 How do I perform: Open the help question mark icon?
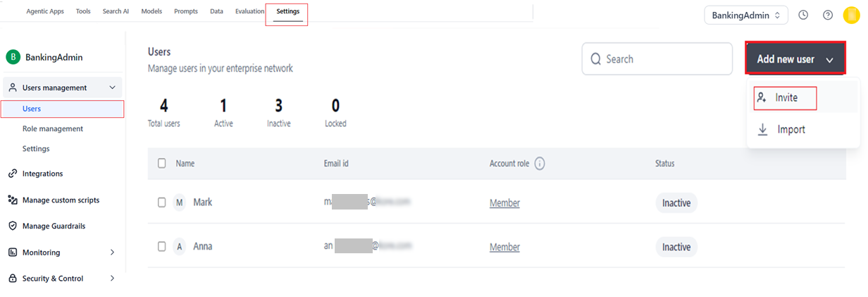tap(828, 15)
